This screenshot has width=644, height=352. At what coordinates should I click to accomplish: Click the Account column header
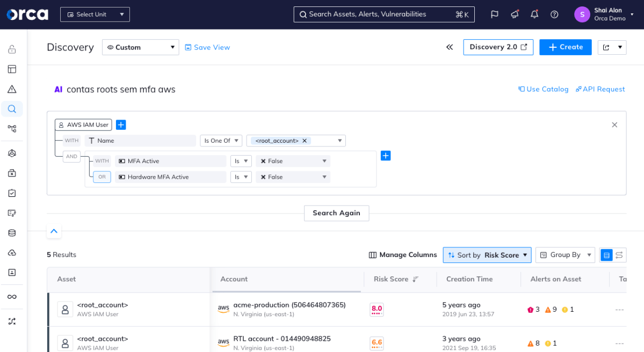tap(234, 280)
